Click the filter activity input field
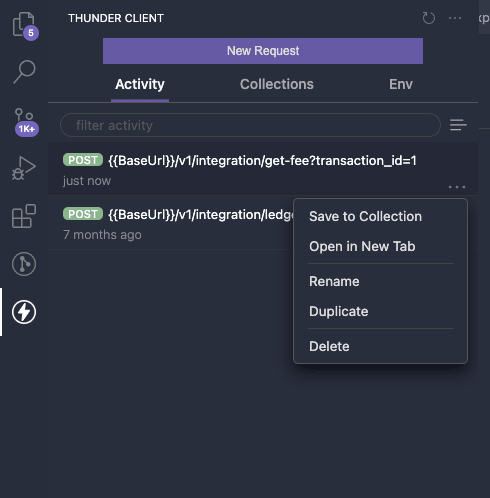The image size is (490, 498). [250, 125]
